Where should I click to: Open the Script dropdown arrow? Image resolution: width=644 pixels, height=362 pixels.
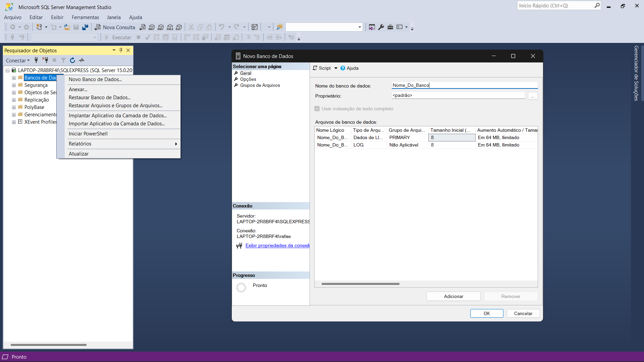pyautogui.click(x=336, y=68)
